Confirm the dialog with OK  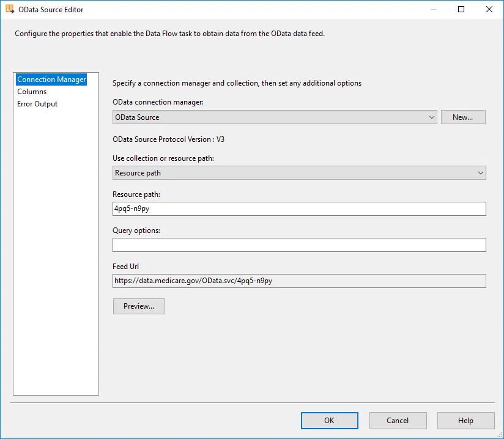[x=329, y=420]
